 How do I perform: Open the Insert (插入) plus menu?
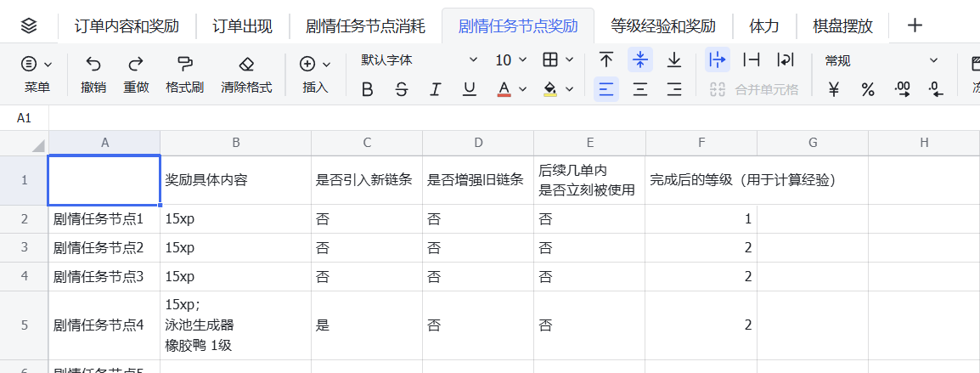point(315,75)
